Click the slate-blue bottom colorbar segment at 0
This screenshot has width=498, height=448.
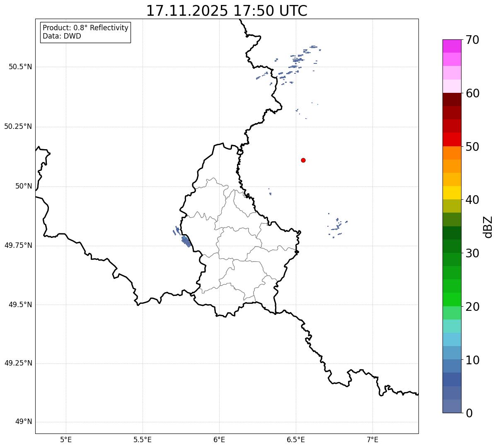pyautogui.click(x=452, y=406)
